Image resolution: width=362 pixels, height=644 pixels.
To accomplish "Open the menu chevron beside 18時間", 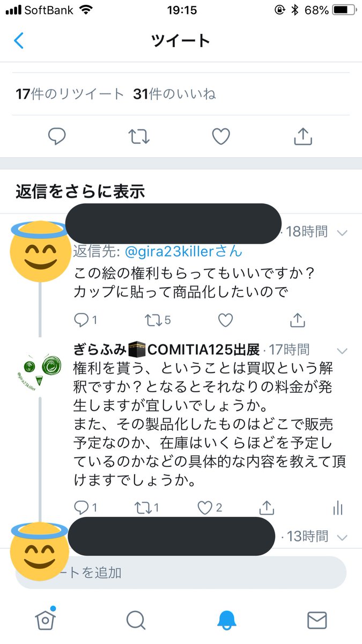I will 342,232.
